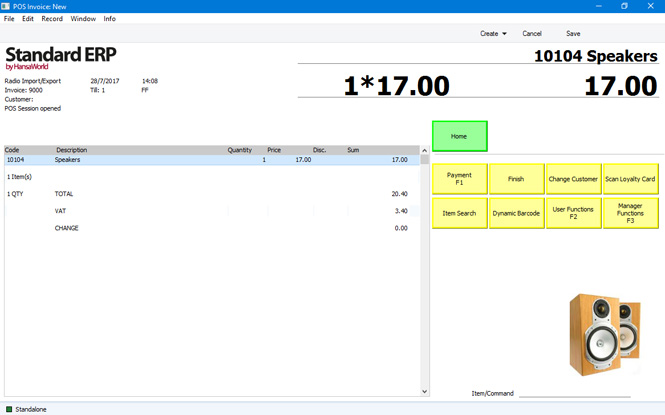This screenshot has height=415, width=665.
Task: Click the scroll up arrow of item list
Action: pos(425,150)
